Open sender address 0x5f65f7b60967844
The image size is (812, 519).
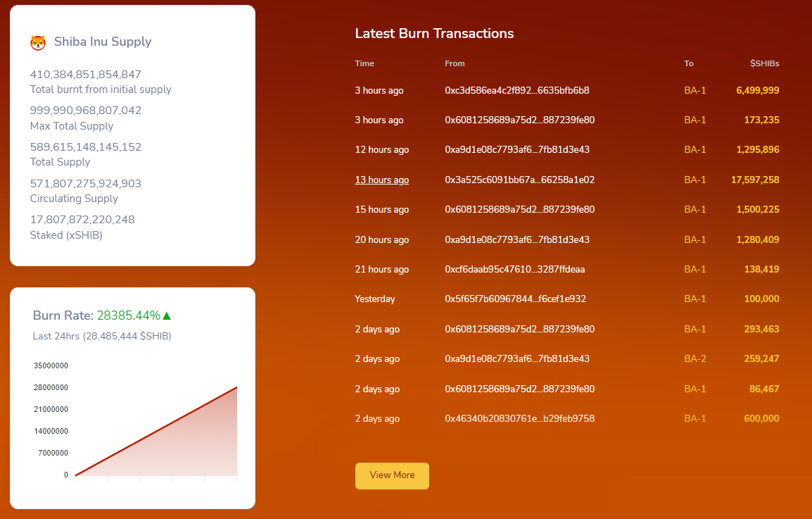tap(515, 299)
